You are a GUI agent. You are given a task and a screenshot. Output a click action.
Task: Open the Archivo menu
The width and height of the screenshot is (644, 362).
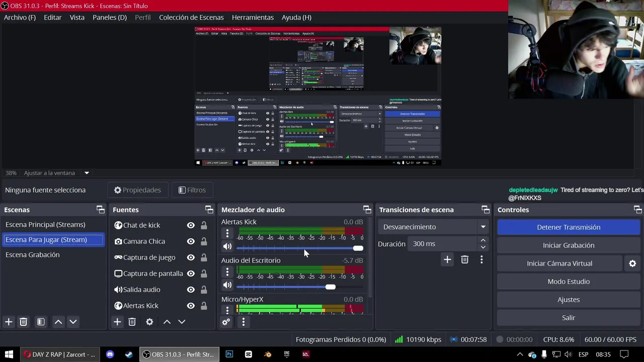tap(20, 17)
